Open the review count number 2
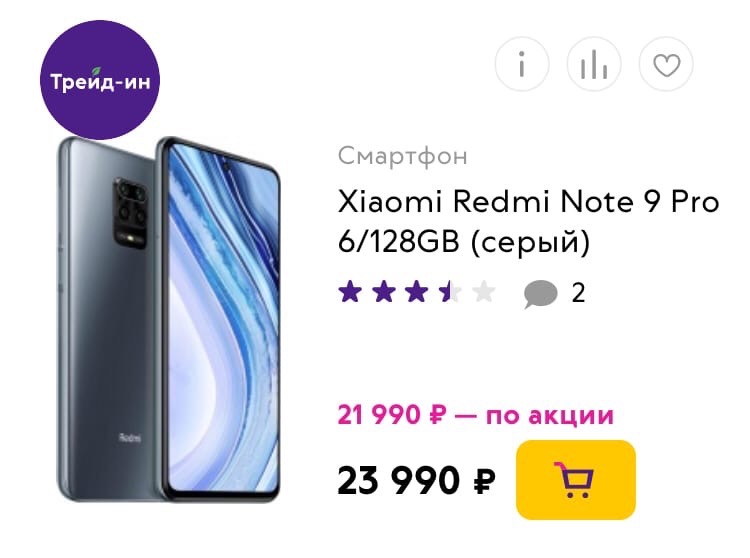 [x=578, y=293]
